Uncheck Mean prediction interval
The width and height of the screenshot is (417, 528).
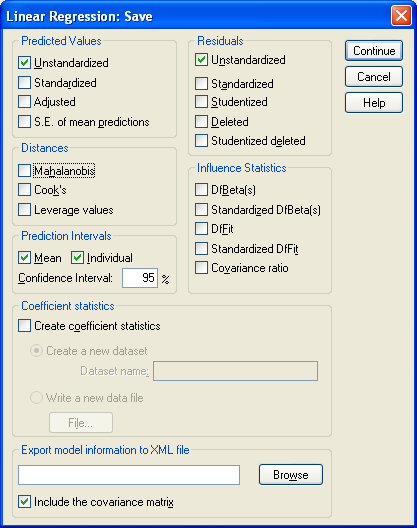click(x=25, y=258)
